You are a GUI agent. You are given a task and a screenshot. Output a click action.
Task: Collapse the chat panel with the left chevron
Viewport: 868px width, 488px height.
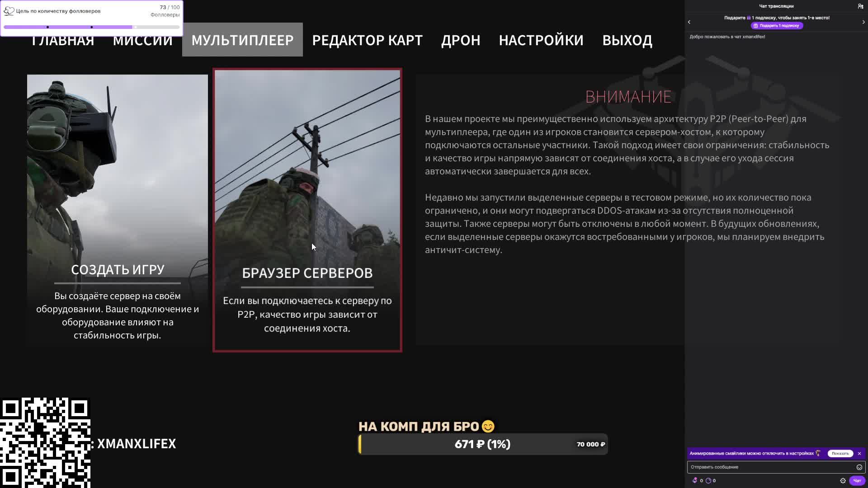(x=689, y=21)
